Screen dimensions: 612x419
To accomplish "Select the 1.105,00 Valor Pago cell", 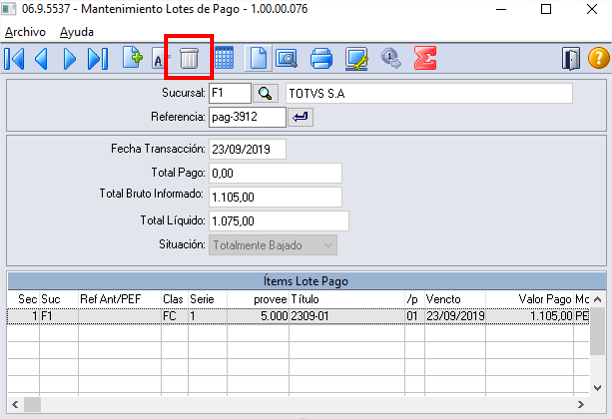I will click(x=530, y=316).
